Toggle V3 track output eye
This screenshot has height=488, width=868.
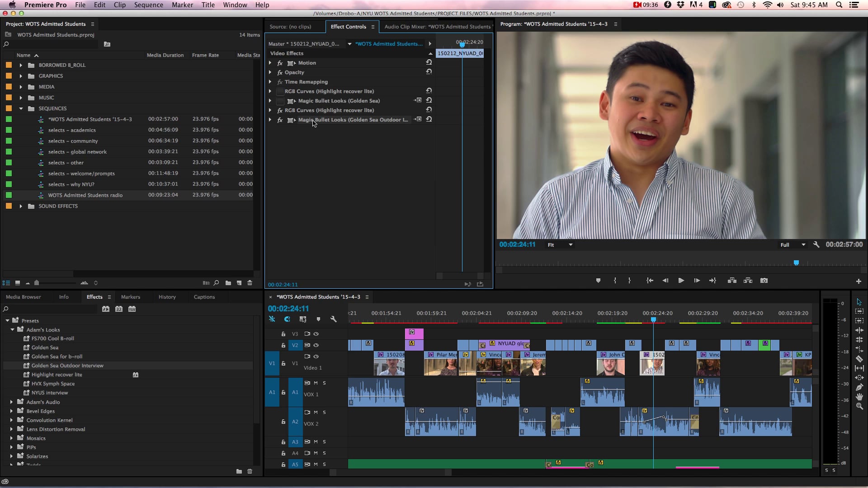[x=316, y=334]
